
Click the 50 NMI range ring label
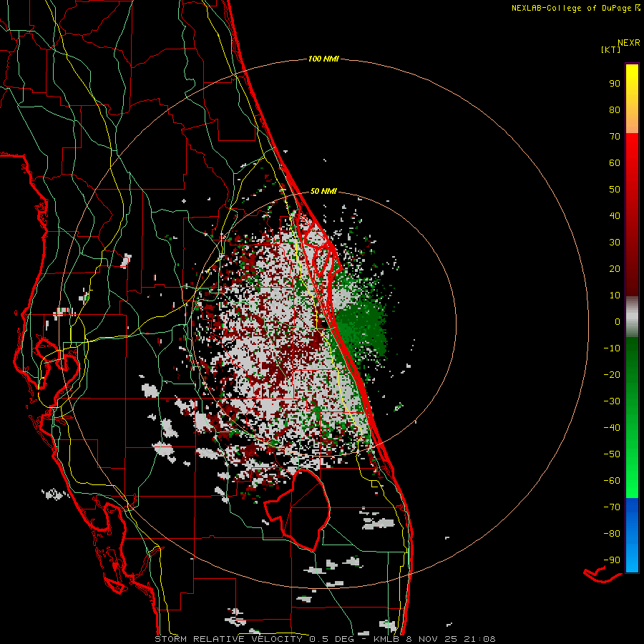pos(323,191)
